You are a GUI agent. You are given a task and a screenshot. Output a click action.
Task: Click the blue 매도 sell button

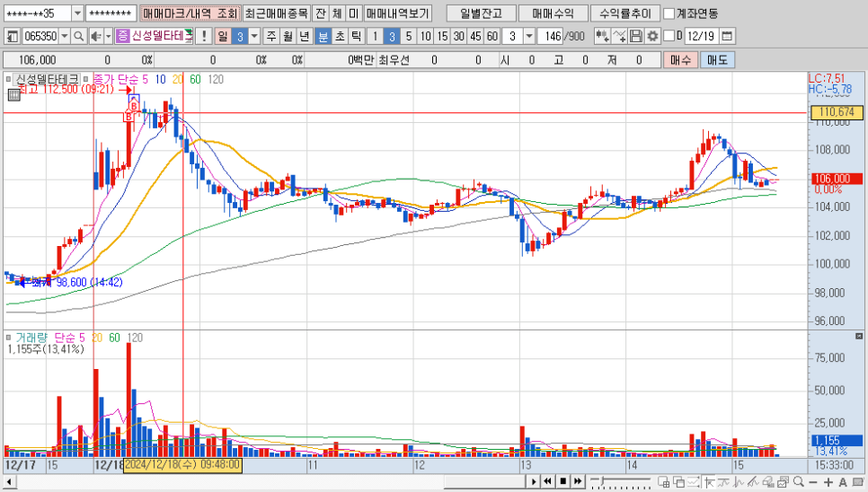point(717,59)
